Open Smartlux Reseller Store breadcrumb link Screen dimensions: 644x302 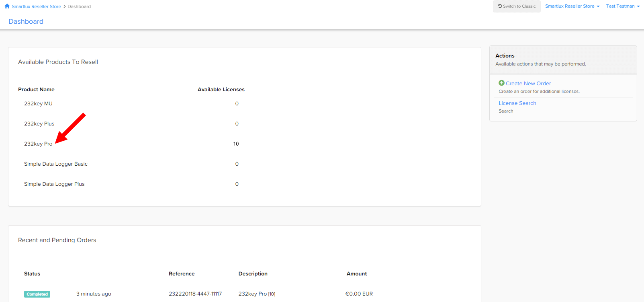(x=36, y=6)
